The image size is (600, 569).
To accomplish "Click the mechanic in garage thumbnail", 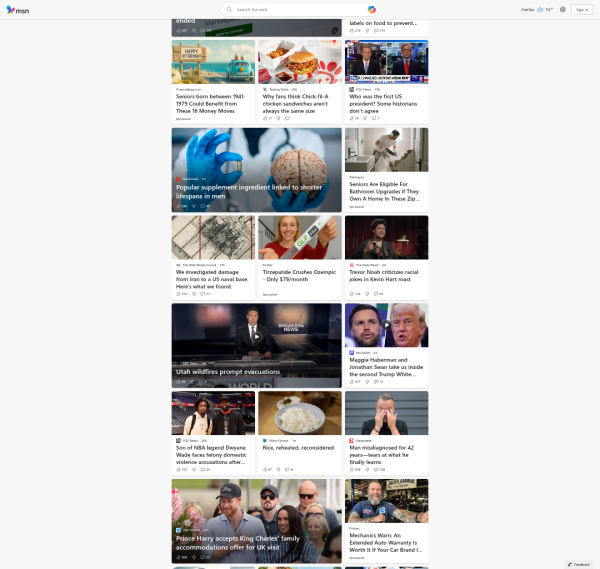I will point(386,501).
